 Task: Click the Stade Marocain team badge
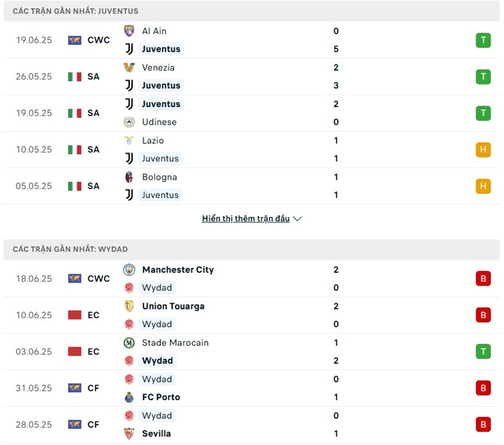pos(129,343)
